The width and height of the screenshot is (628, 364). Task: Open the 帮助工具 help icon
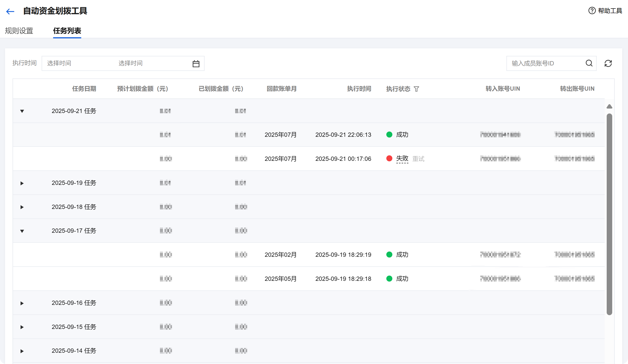[592, 11]
